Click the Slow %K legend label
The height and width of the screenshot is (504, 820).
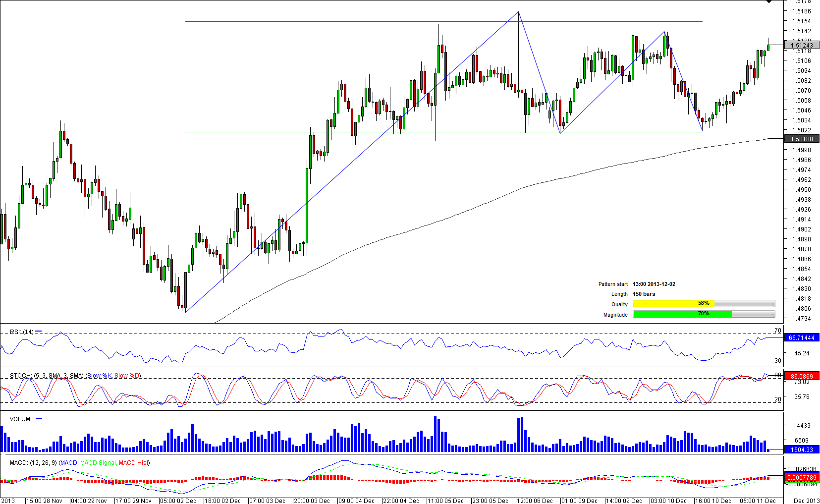coord(99,376)
